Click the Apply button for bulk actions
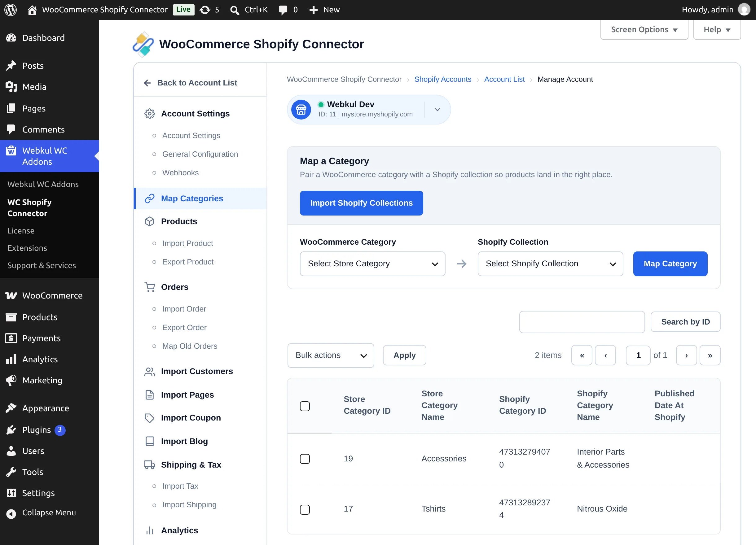This screenshot has height=545, width=756. click(x=404, y=355)
